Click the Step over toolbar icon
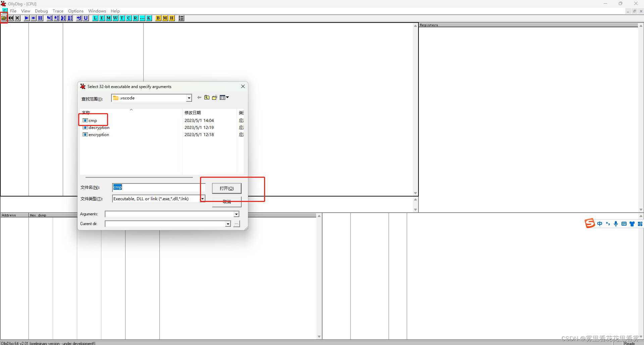Image resolution: width=644 pixels, height=345 pixels. point(56,18)
